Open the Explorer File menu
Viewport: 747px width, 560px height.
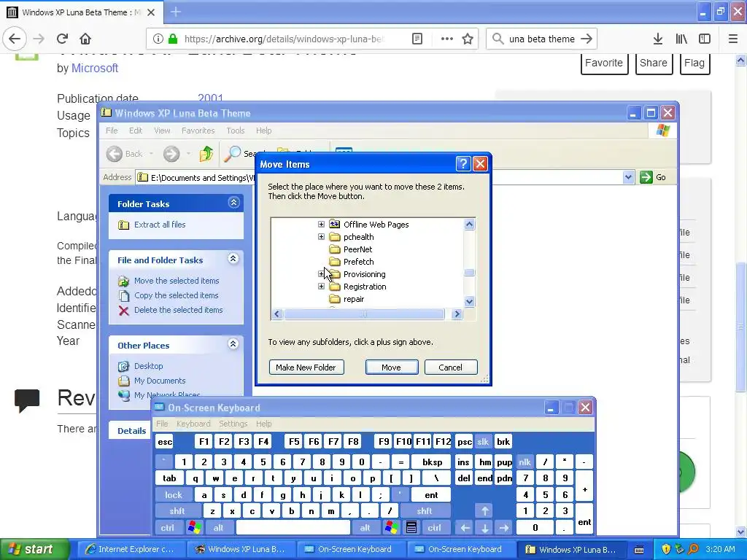click(x=112, y=131)
